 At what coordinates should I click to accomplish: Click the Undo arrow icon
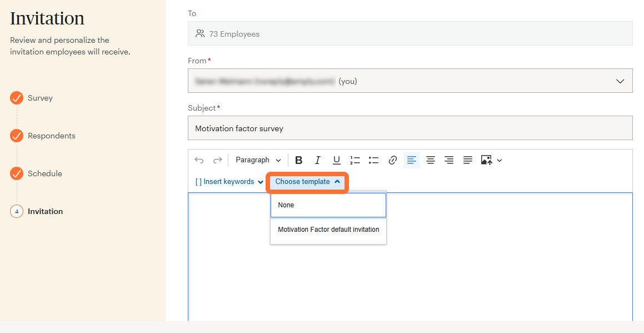(199, 160)
